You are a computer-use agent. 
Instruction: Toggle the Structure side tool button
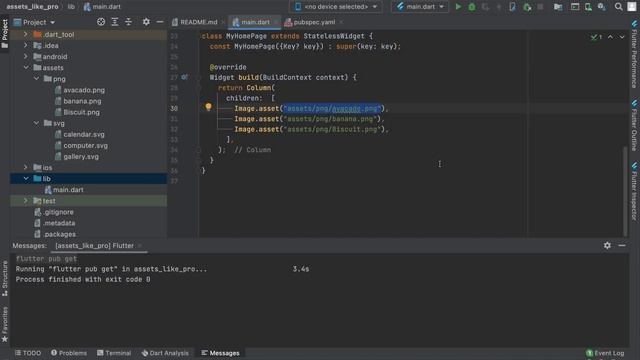coord(4,278)
